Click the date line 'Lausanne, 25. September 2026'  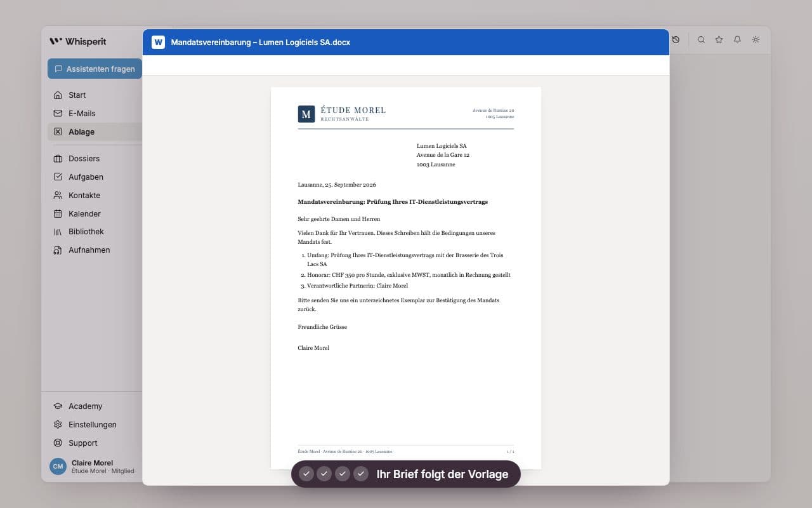337,185
